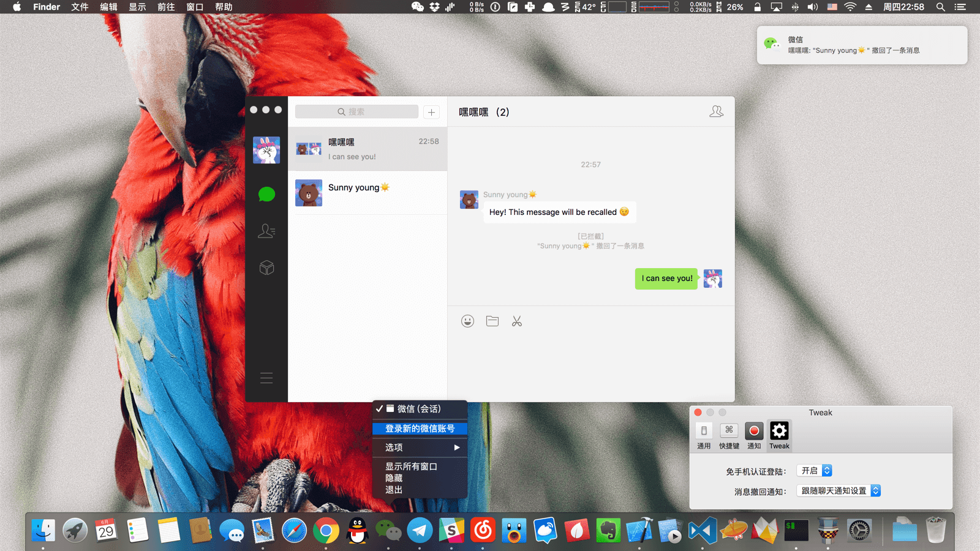This screenshot has height=551, width=980.
Task: Click the 搜索 search field in WeChat
Action: point(356,111)
